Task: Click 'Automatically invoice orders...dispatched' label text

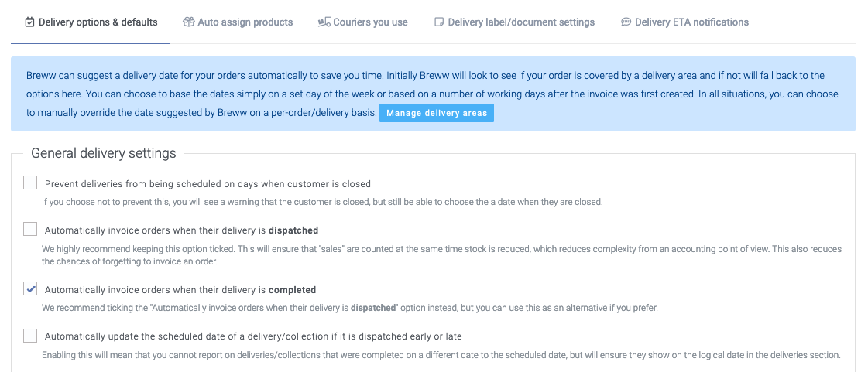Action: 181,230
